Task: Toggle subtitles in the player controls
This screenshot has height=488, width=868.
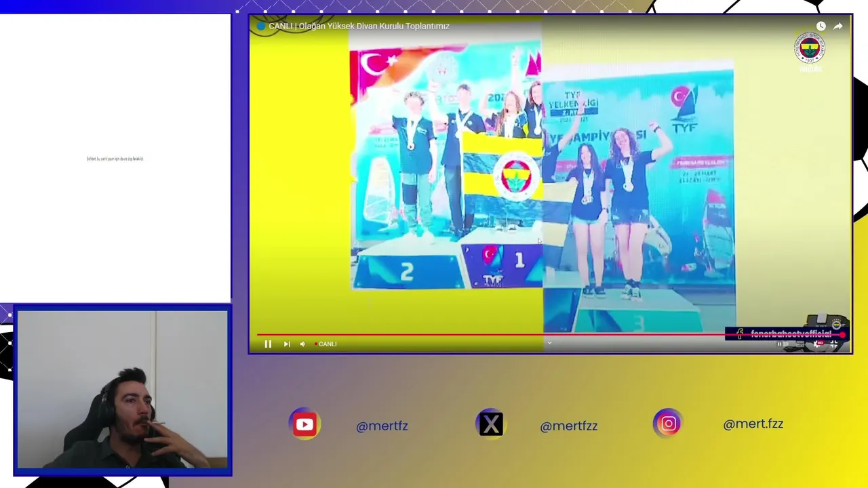Action: point(800,344)
